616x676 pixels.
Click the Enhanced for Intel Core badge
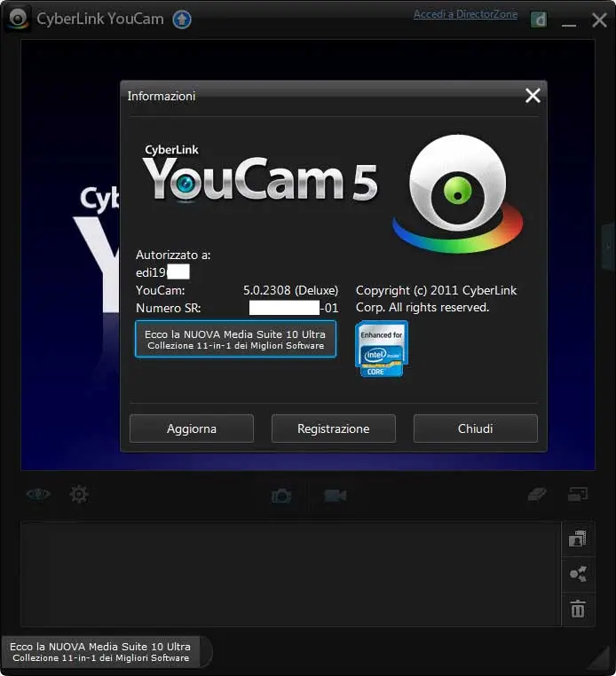(382, 349)
